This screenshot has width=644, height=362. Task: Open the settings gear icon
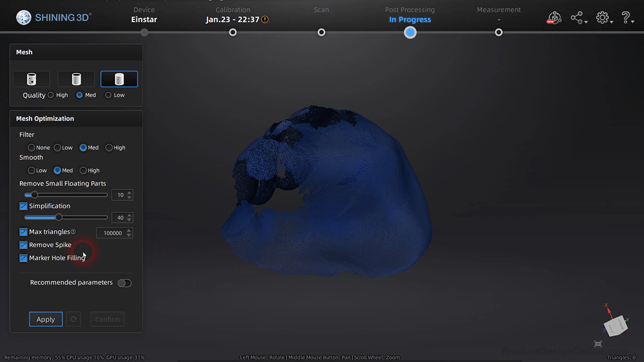(x=602, y=17)
